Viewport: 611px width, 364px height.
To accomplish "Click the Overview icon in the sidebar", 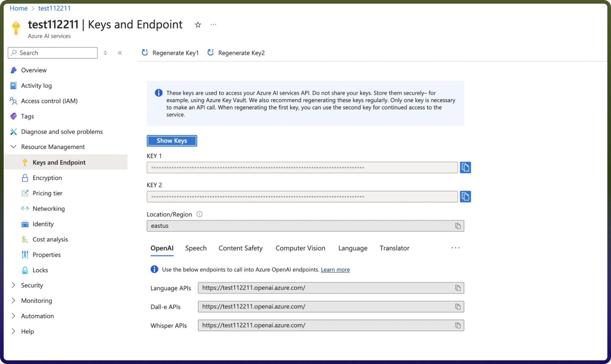I will (x=13, y=70).
